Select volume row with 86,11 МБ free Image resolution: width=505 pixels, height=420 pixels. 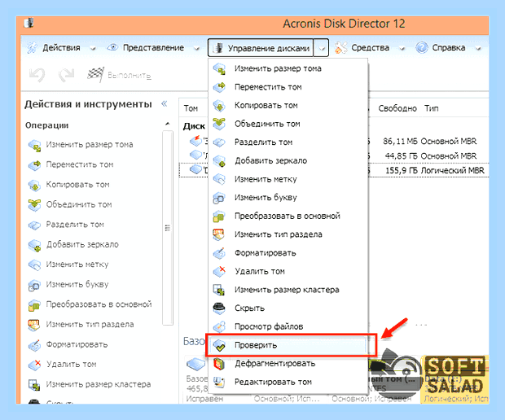pyautogui.click(x=334, y=142)
